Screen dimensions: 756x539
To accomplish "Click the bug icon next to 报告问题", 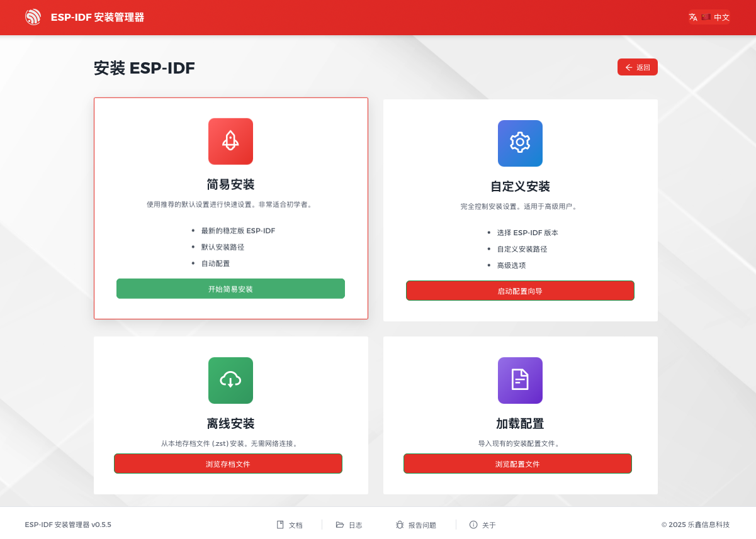I will pos(399,525).
